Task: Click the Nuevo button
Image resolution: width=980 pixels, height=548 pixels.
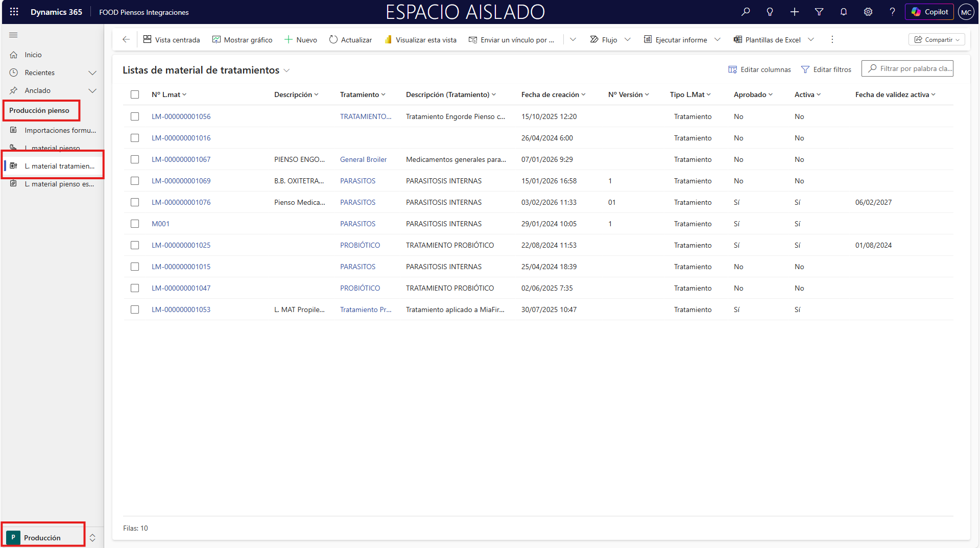Action: [301, 40]
